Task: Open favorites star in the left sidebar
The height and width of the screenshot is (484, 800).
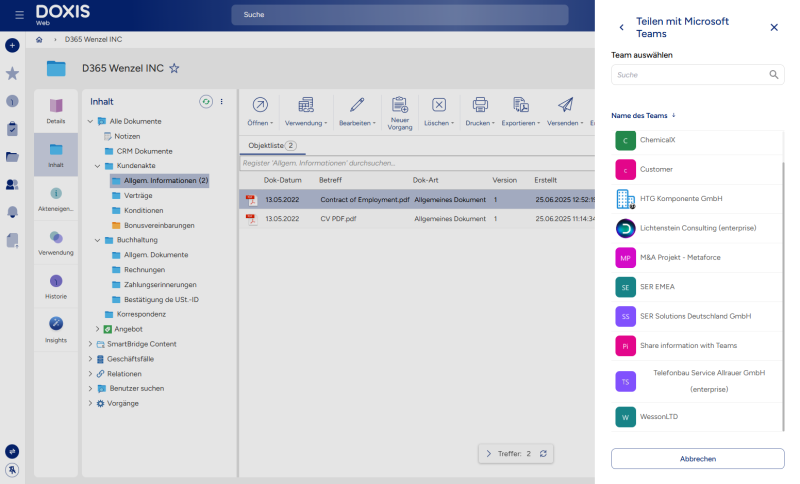Action: pyautogui.click(x=12, y=73)
